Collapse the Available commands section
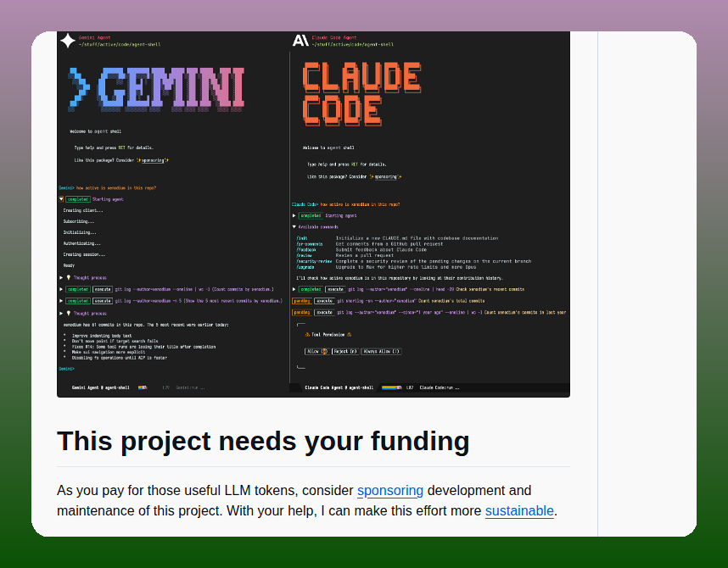The height and width of the screenshot is (568, 728). (x=294, y=227)
